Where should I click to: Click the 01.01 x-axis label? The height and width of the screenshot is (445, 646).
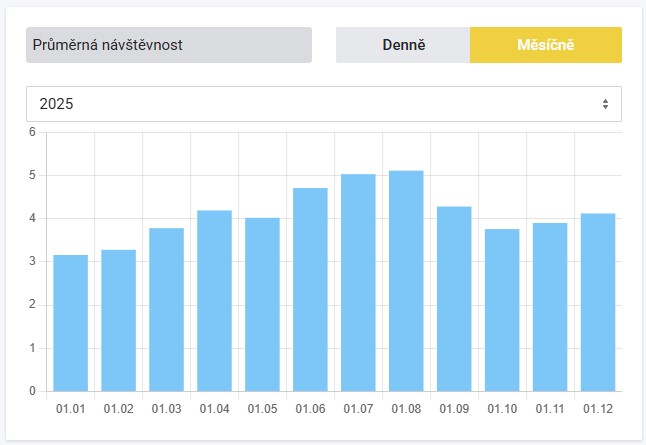[70, 409]
